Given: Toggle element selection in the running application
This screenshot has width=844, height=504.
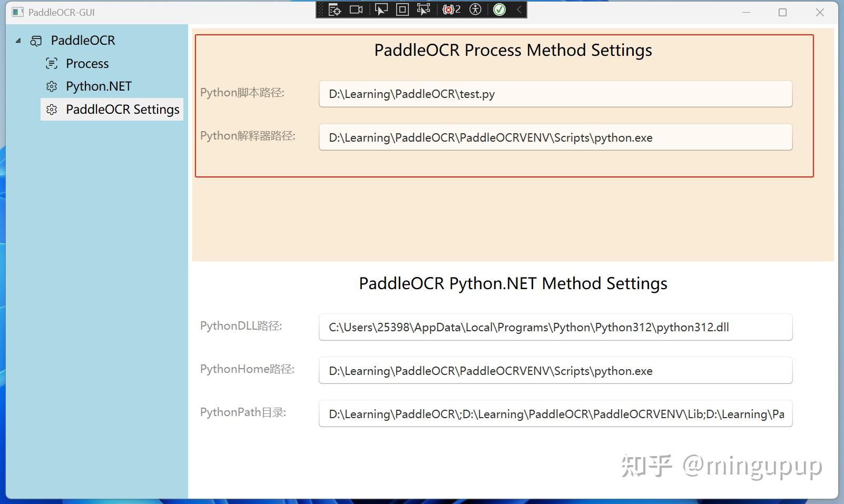Looking at the screenshot, I should click(x=380, y=9).
